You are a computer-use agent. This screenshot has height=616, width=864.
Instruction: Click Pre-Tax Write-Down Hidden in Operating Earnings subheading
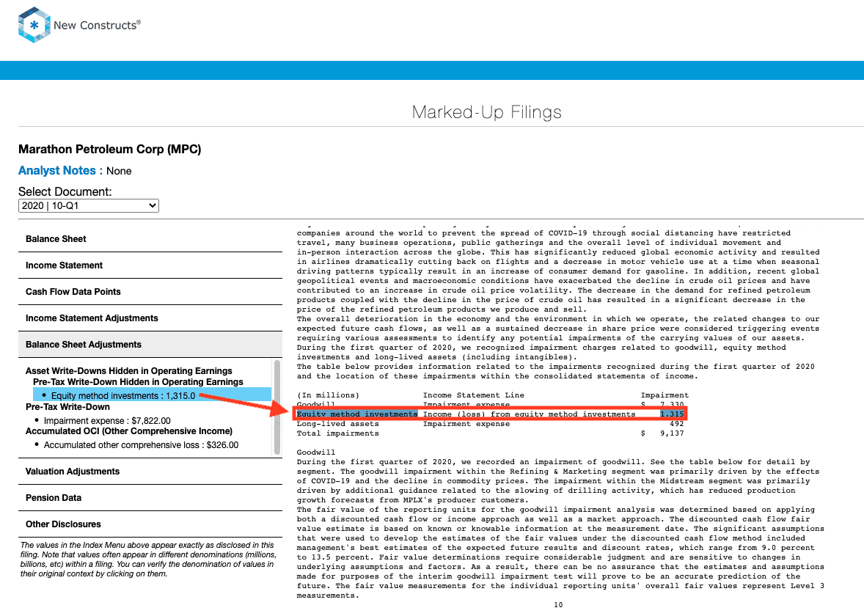coord(139,382)
